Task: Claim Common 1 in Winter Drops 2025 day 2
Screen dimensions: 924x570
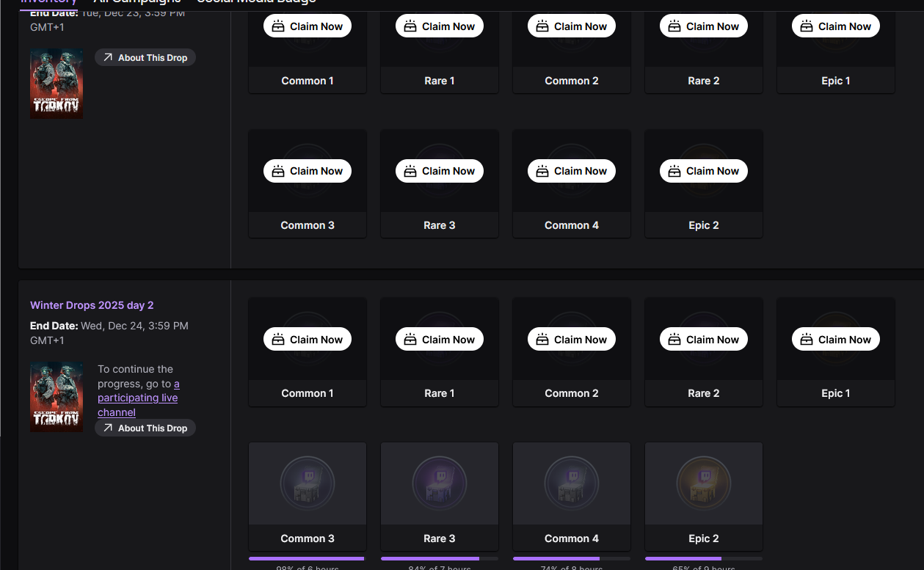Action: (x=308, y=340)
